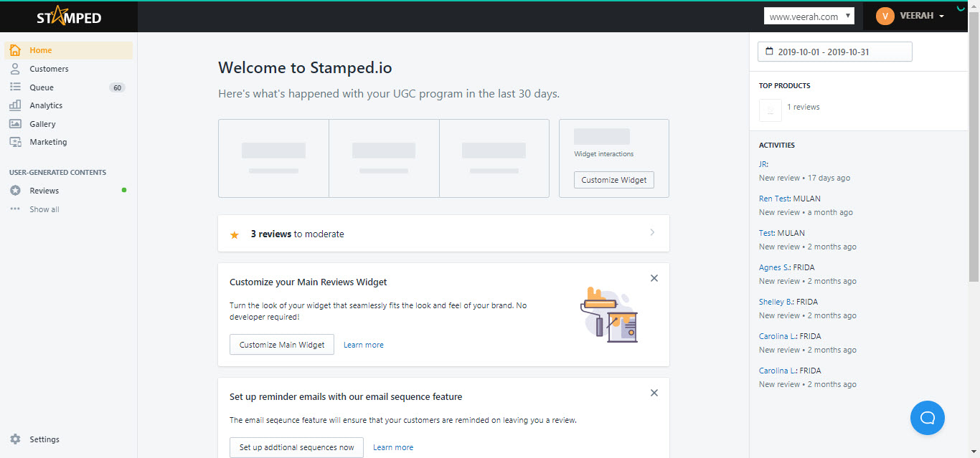Open the Analytics section
Viewport: 980px width, 458px height.
click(46, 105)
